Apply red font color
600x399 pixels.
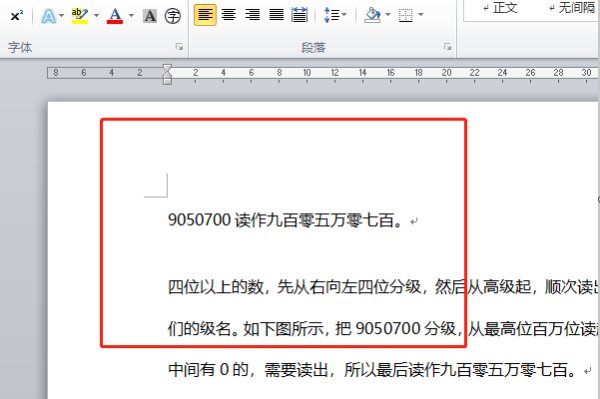[115, 16]
